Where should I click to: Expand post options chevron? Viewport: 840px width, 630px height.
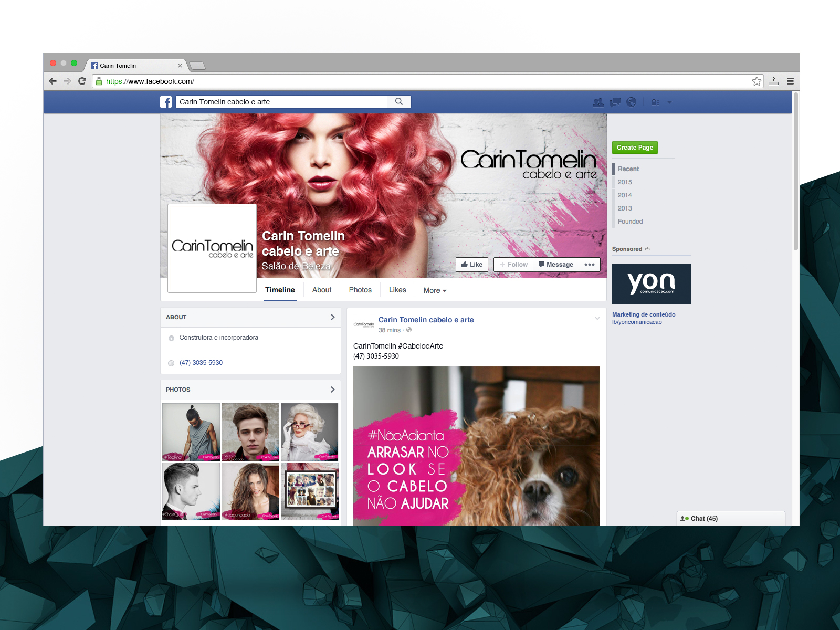click(x=597, y=319)
